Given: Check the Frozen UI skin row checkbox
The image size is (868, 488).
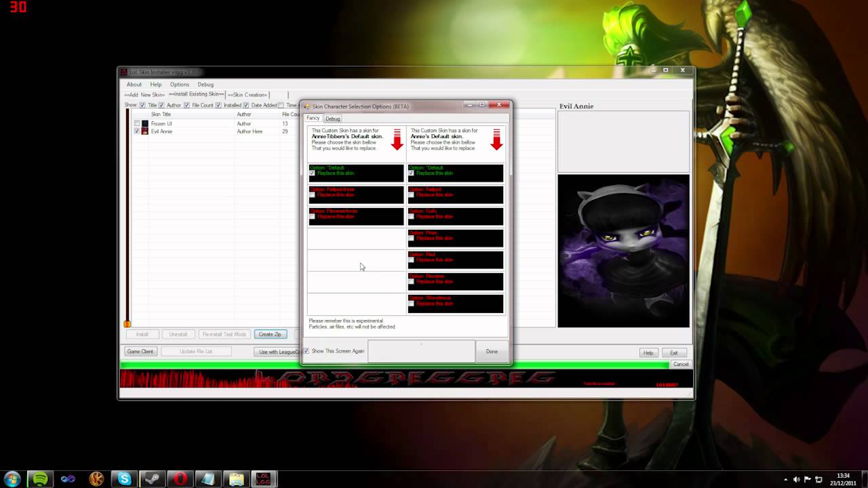Looking at the screenshot, I should [137, 123].
